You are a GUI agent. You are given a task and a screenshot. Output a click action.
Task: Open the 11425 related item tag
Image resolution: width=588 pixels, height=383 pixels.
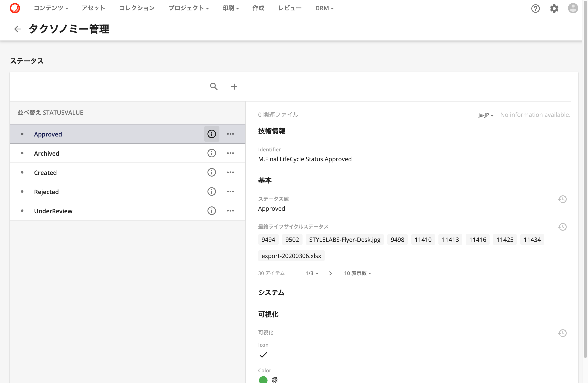coord(505,240)
